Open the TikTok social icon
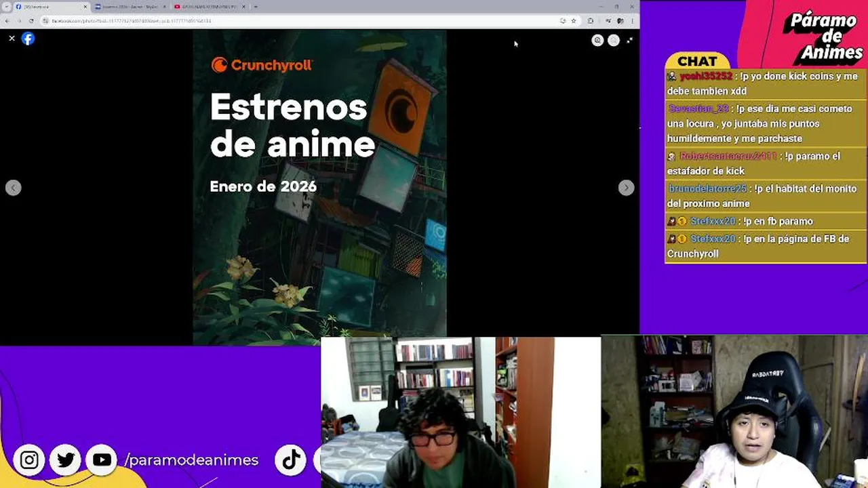The image size is (868, 488). pos(291,460)
